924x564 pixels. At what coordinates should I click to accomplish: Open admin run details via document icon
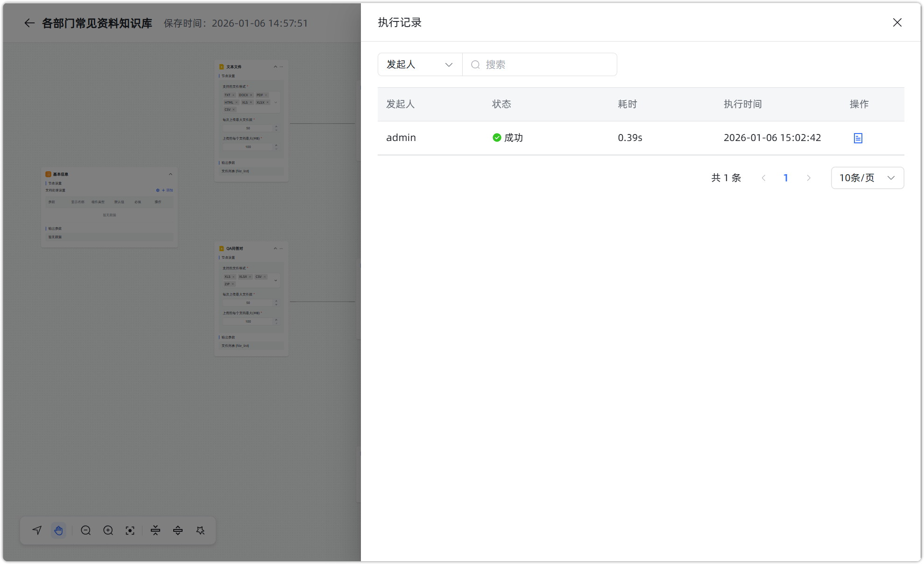coord(857,138)
